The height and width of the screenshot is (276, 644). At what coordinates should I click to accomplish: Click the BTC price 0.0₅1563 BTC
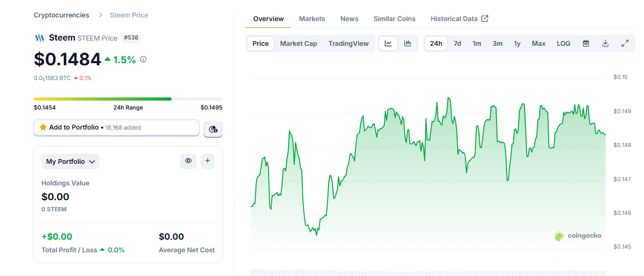pos(52,78)
